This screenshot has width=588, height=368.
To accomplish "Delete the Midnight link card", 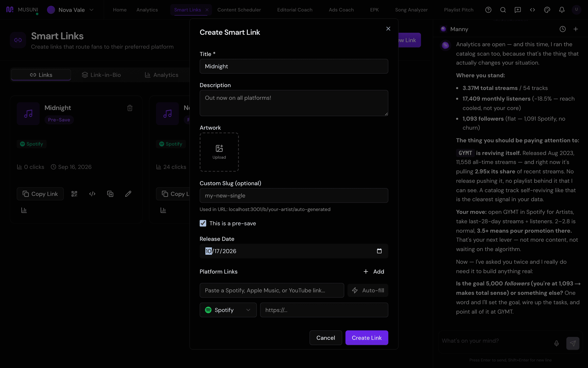I will pyautogui.click(x=130, y=108).
